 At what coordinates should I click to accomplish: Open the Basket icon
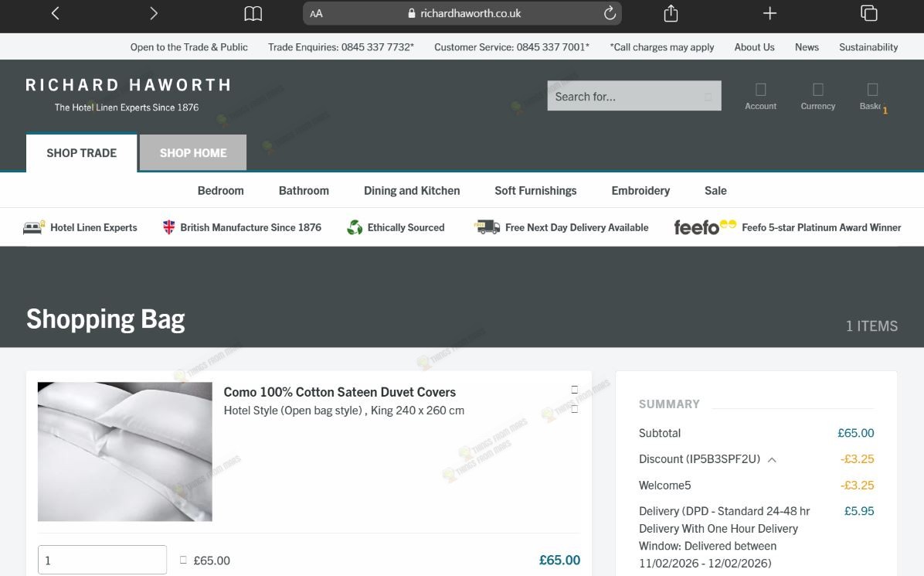(873, 90)
